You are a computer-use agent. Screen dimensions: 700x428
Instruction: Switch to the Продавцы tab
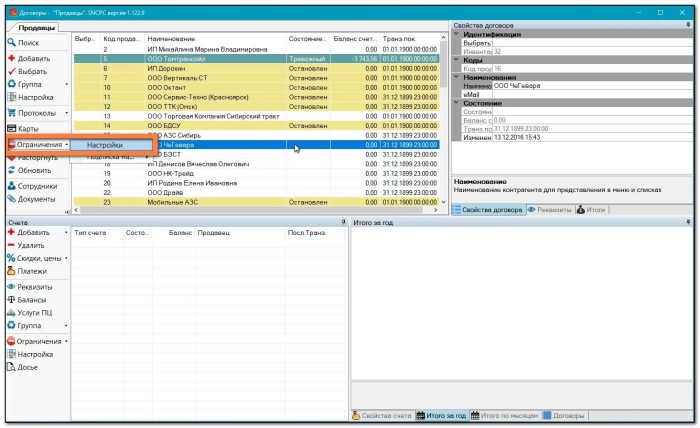(35, 28)
